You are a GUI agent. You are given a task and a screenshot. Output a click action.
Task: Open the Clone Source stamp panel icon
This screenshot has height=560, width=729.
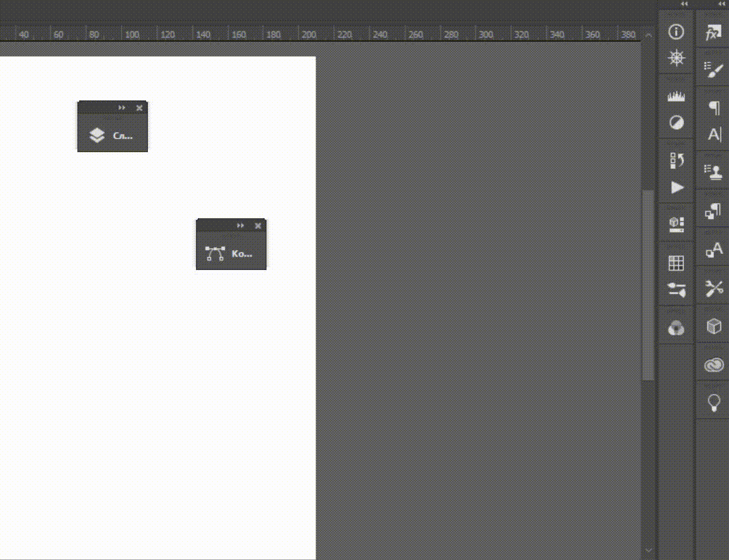tap(713, 172)
